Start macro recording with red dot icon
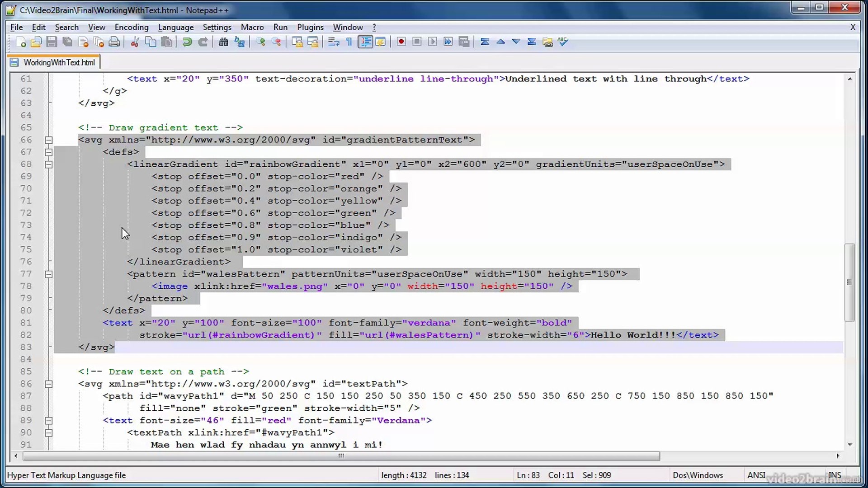 401,42
